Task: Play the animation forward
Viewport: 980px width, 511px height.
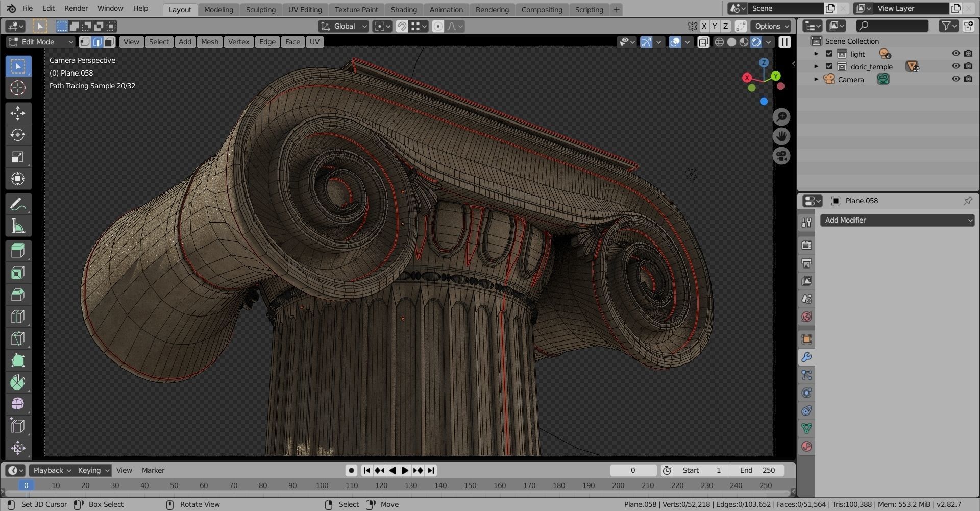Action: click(x=405, y=470)
